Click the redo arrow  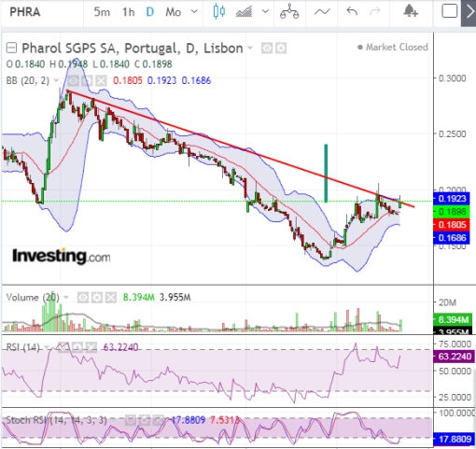[x=375, y=12]
